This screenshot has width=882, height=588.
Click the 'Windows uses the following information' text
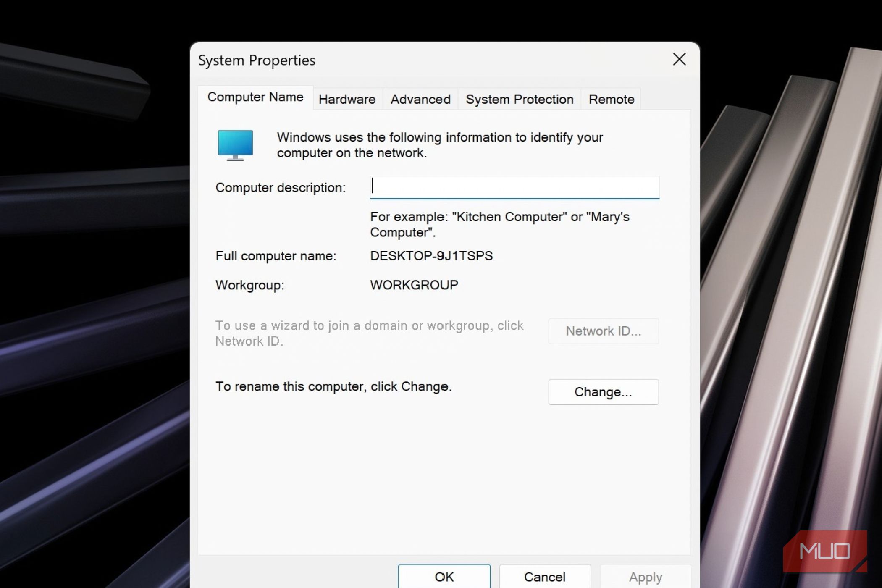tap(440, 145)
